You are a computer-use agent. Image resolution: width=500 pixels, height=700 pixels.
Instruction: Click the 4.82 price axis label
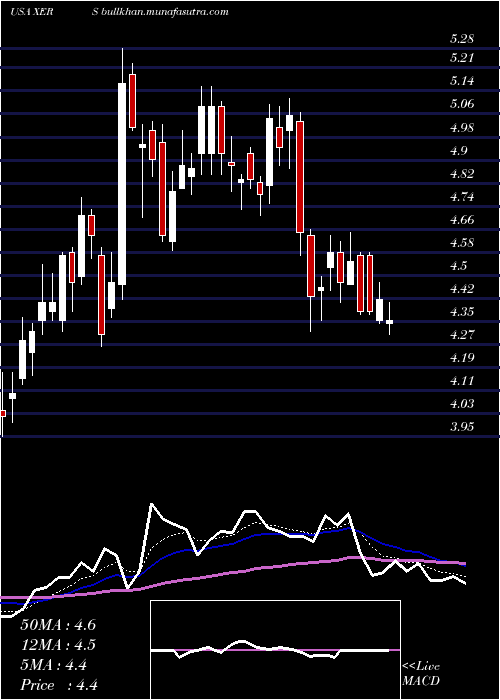pyautogui.click(x=462, y=174)
